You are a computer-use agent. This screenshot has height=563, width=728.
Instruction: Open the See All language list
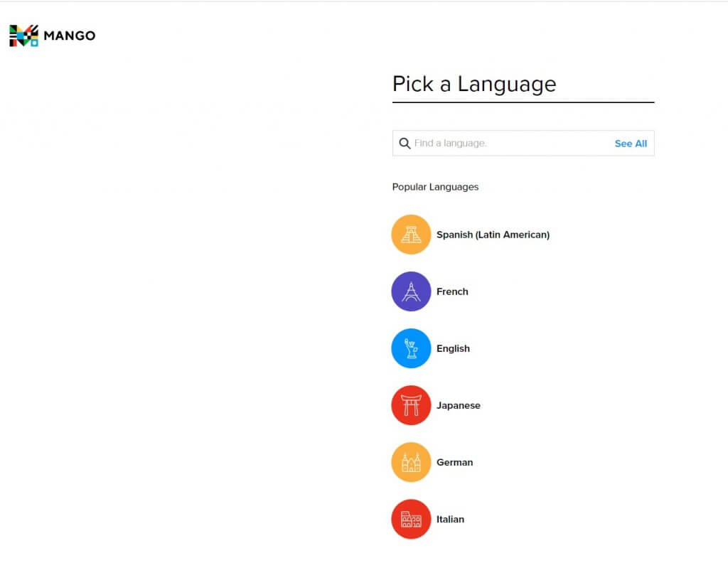[x=631, y=143]
